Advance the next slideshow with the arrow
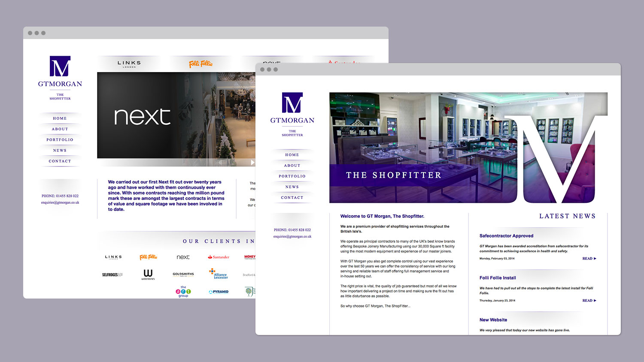 coord(252,163)
